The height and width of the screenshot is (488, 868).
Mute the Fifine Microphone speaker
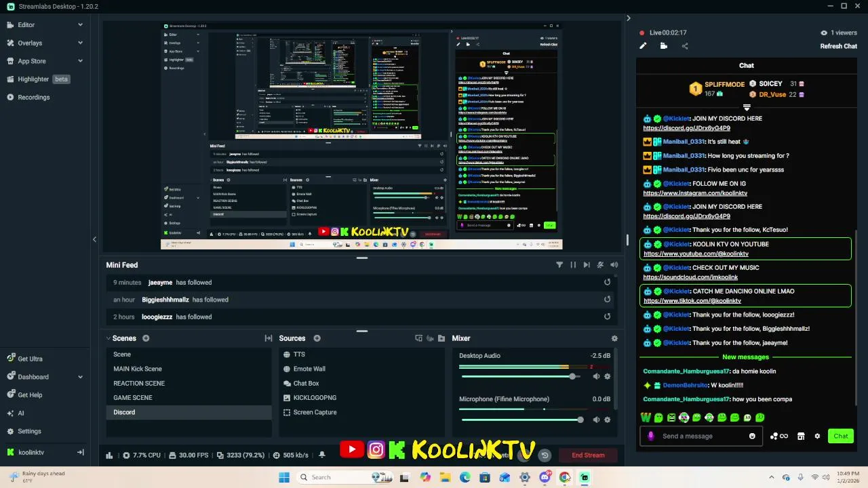(596, 420)
